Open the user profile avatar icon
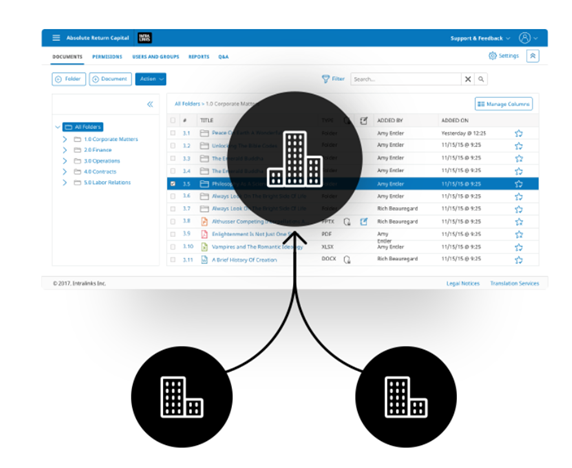 tap(525, 38)
